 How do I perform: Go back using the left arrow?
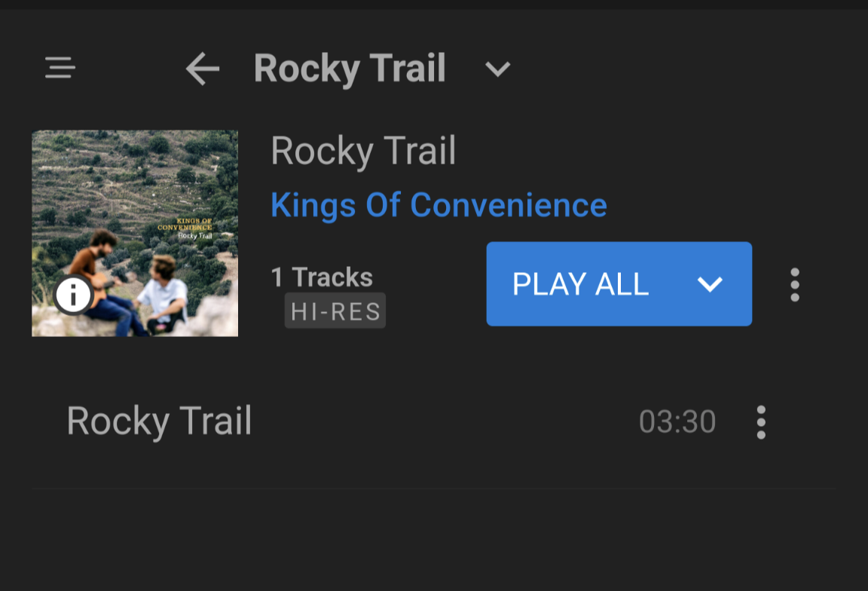202,69
